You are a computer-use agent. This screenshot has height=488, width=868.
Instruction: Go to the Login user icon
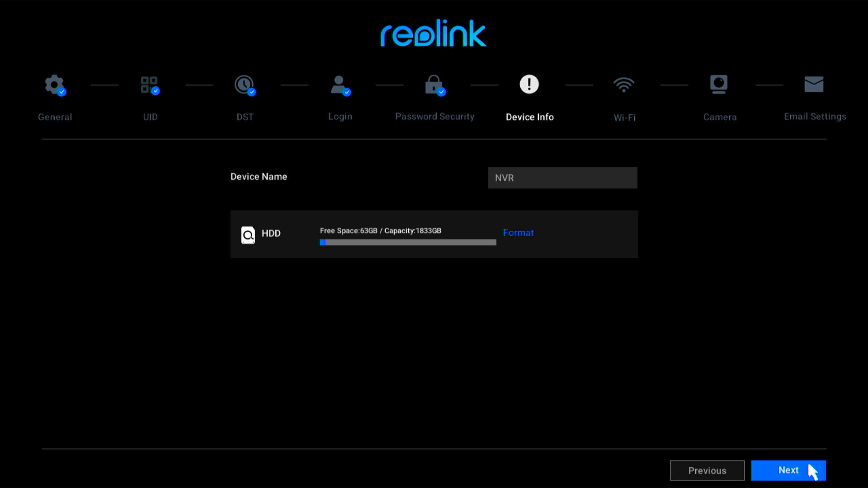coord(340,85)
